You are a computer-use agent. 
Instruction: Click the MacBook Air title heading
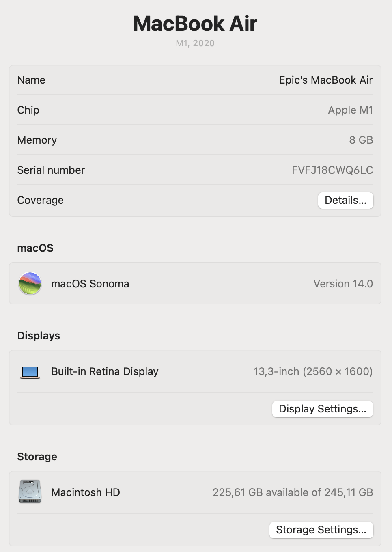click(x=195, y=24)
